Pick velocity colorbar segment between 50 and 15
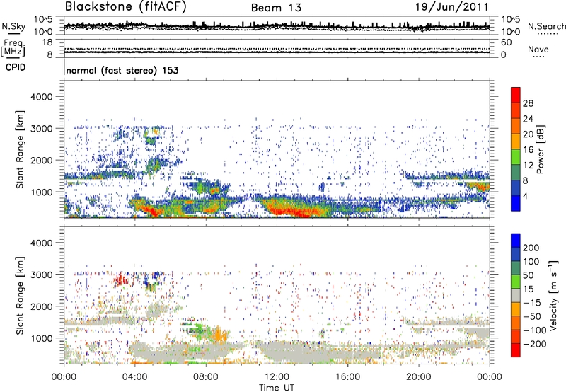The image size is (566, 392). [516, 282]
